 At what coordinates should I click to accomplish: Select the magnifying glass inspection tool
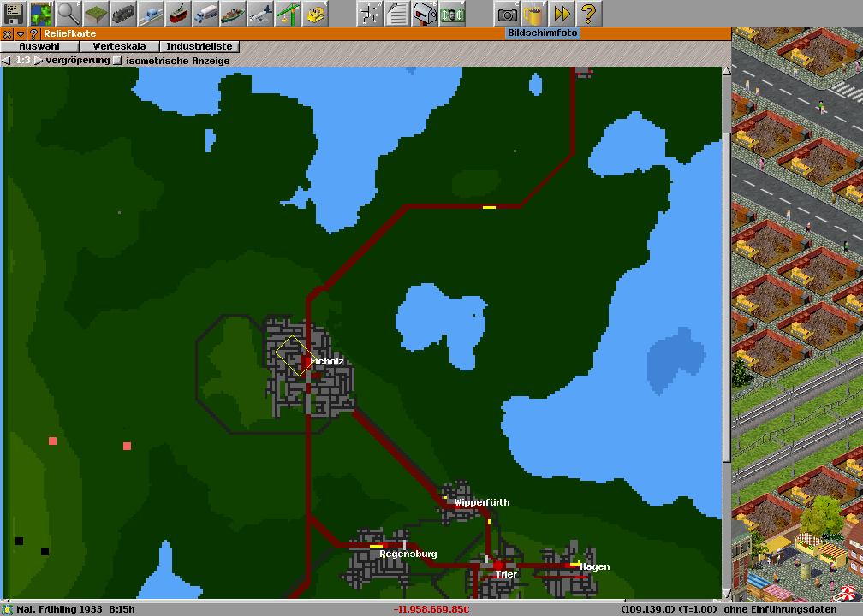click(x=68, y=14)
